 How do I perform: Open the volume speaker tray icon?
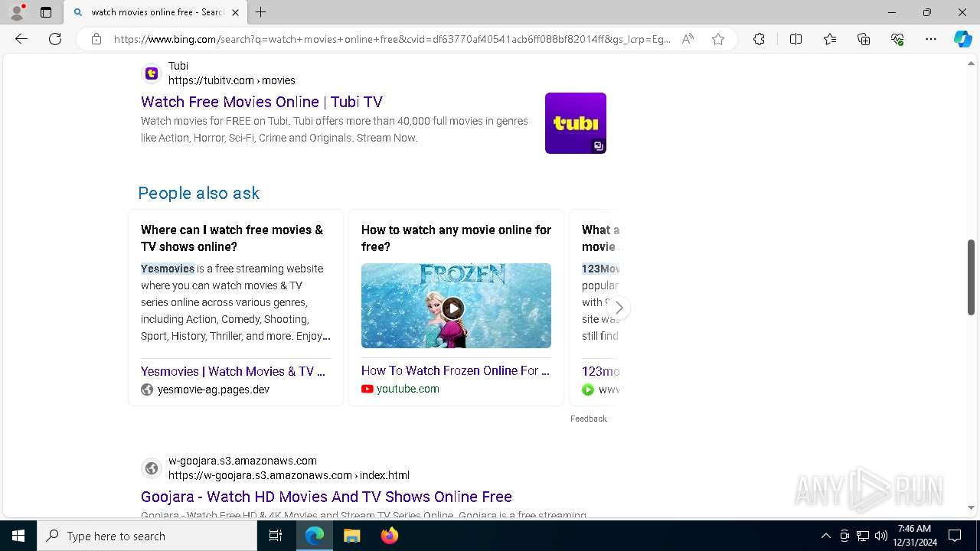(880, 536)
